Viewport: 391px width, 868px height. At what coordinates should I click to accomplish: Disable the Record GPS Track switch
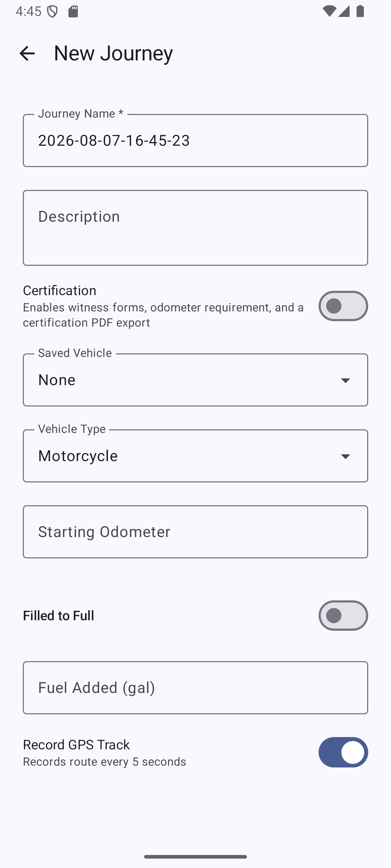(343, 752)
